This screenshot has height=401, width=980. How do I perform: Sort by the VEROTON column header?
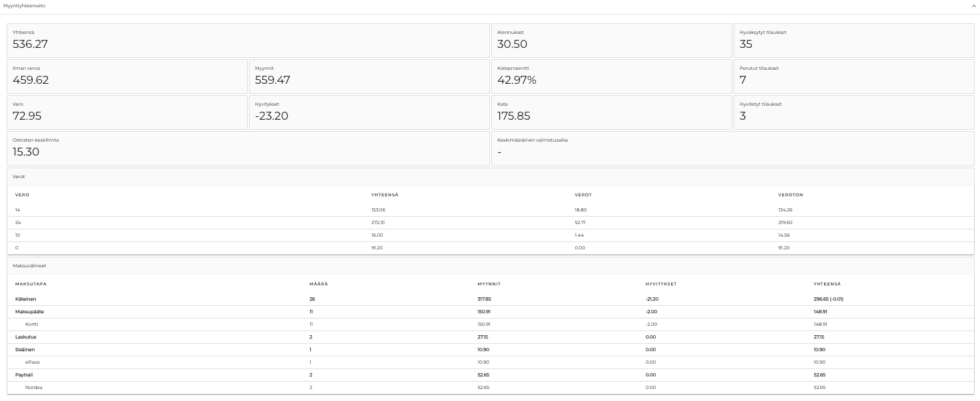(x=790, y=195)
